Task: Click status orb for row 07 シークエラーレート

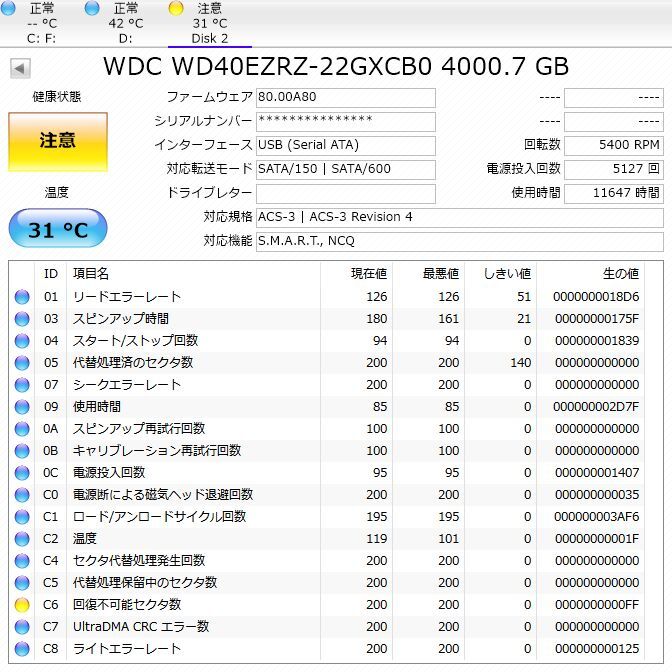Action: click(x=22, y=384)
